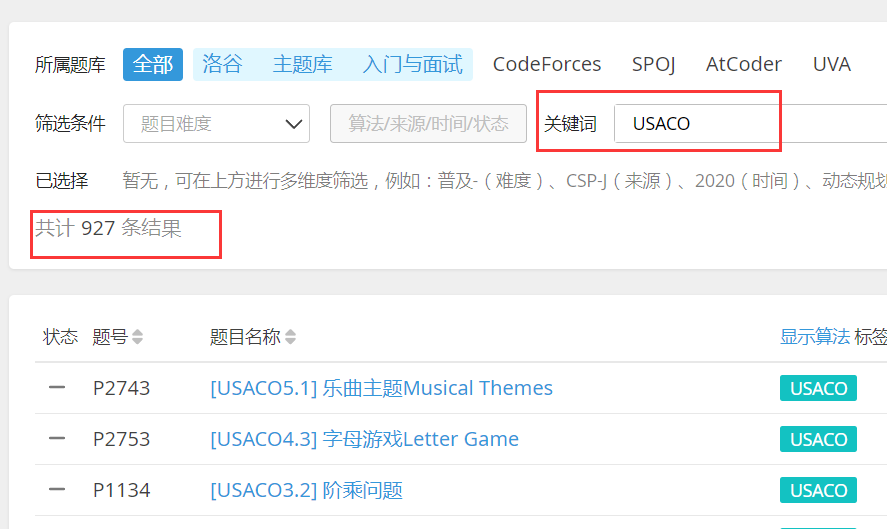Select the 主题库 problem set
887x529 pixels.
[302, 64]
